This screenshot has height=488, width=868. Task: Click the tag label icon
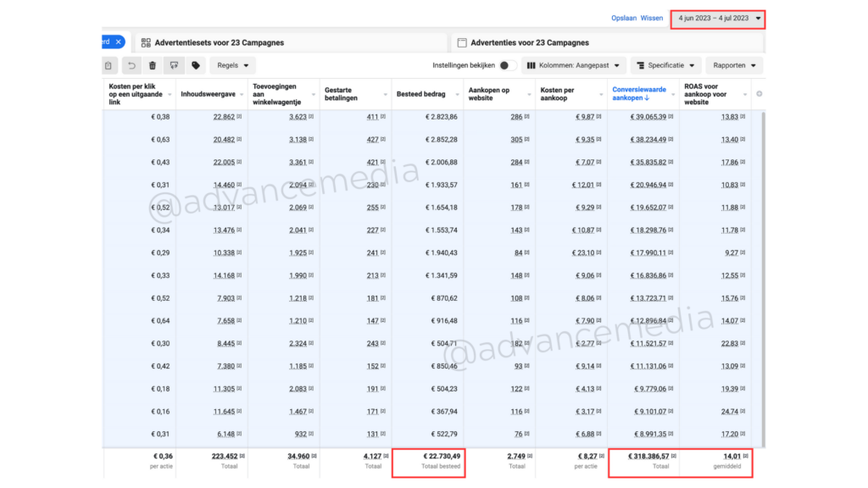[196, 65]
